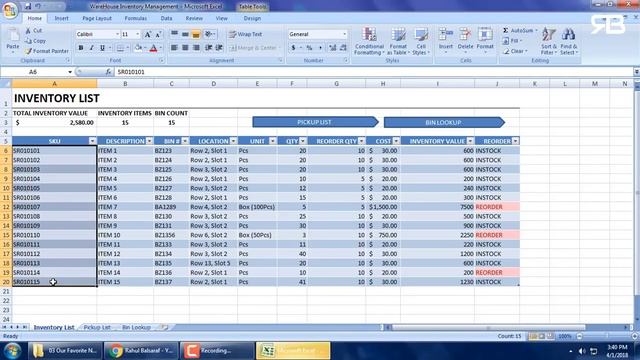Click the PICKUP LIST arrow button
This screenshot has width=640, height=360.
(x=315, y=122)
